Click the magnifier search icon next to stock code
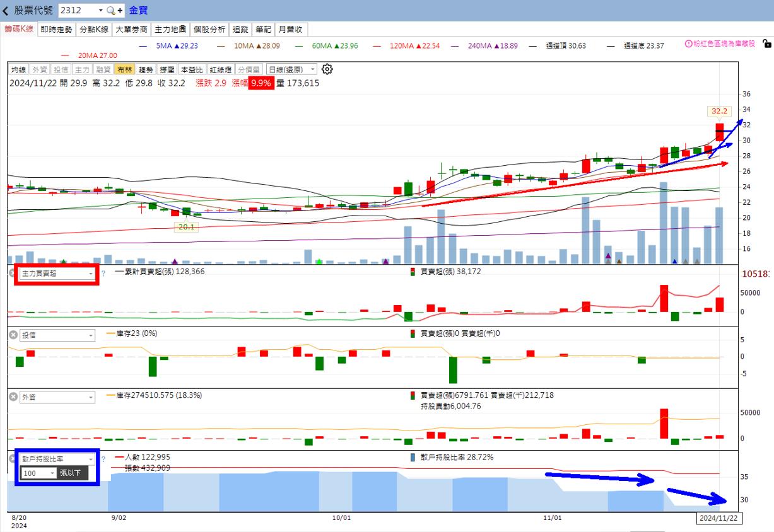774x532 pixels. coord(110,11)
